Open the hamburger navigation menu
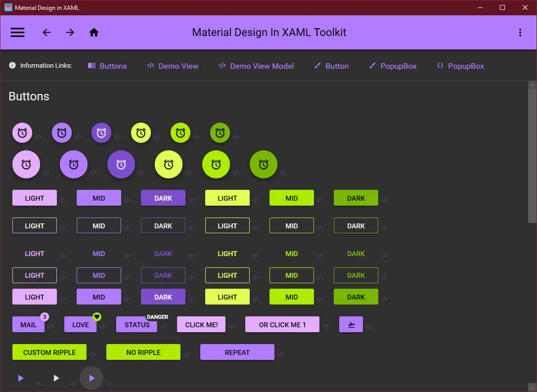 pyautogui.click(x=17, y=33)
